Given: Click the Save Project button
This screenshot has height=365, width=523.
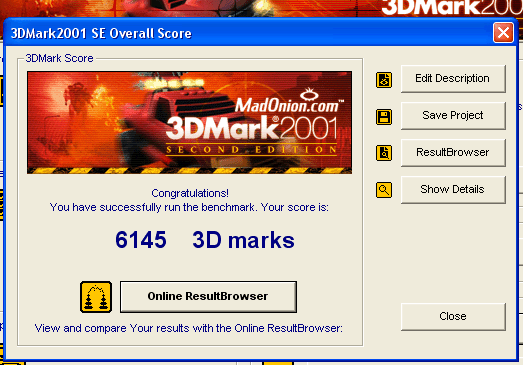Looking at the screenshot, I should coord(453,115).
